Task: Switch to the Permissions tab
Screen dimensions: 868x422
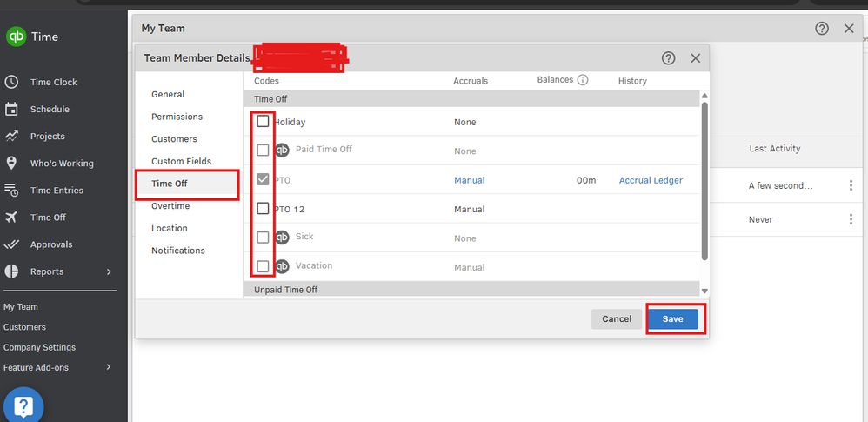Action: coord(177,117)
